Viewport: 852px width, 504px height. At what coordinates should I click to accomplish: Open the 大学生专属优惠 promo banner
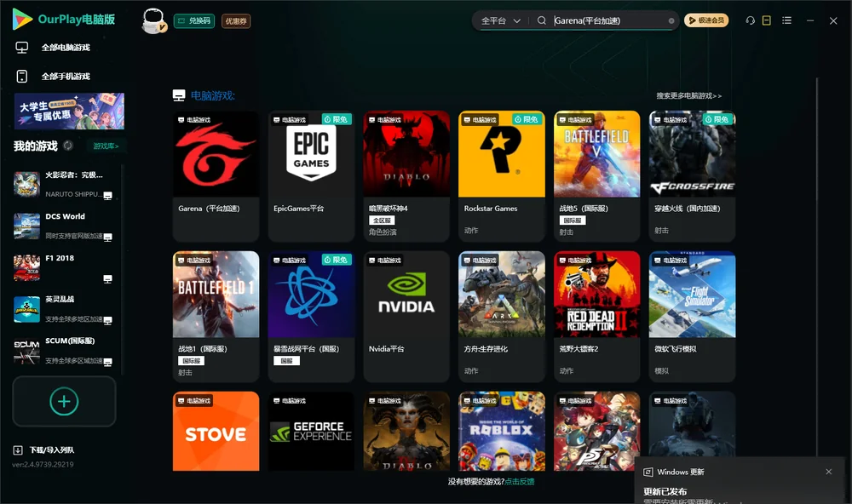[x=70, y=112]
